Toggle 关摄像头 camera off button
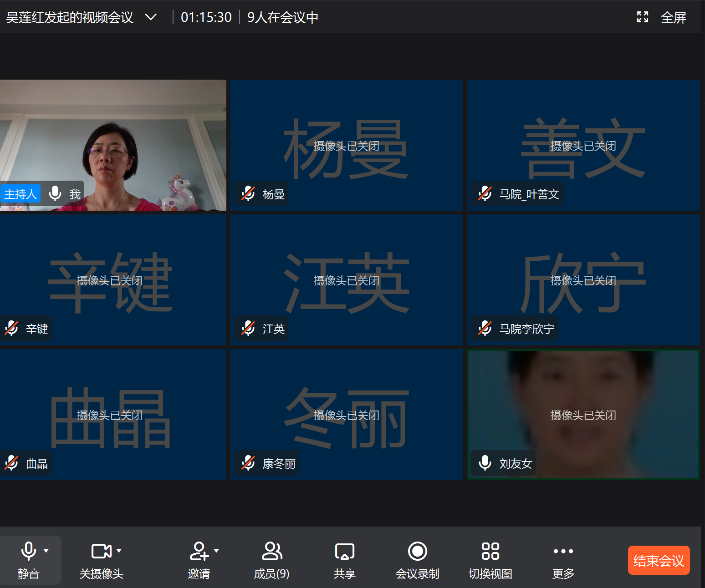The height and width of the screenshot is (588, 705). [x=101, y=551]
